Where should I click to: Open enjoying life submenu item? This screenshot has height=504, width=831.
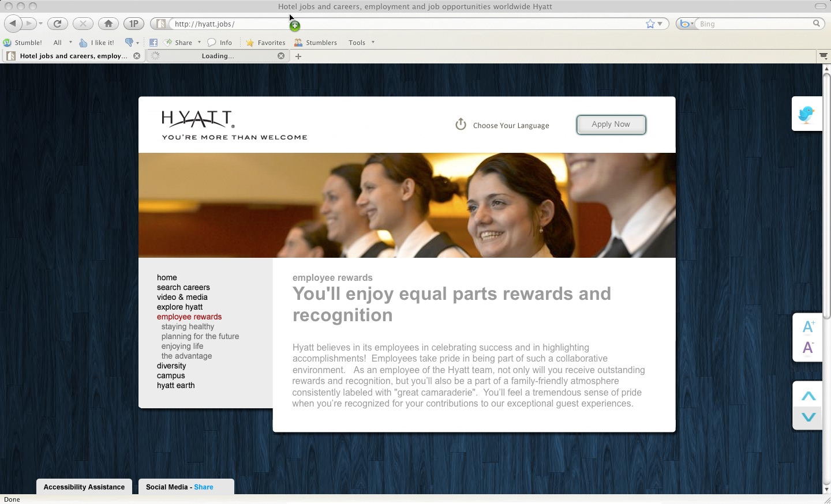pyautogui.click(x=182, y=346)
